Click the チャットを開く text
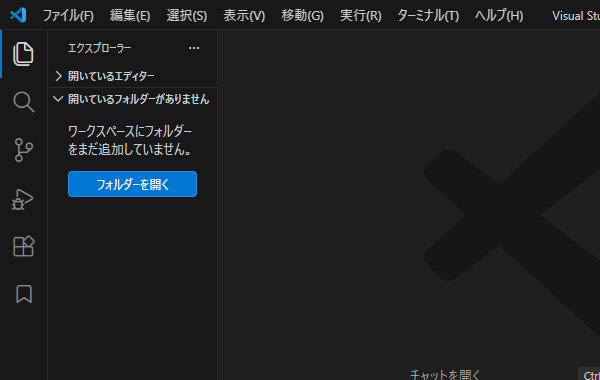This screenshot has width=600, height=380. point(445,374)
